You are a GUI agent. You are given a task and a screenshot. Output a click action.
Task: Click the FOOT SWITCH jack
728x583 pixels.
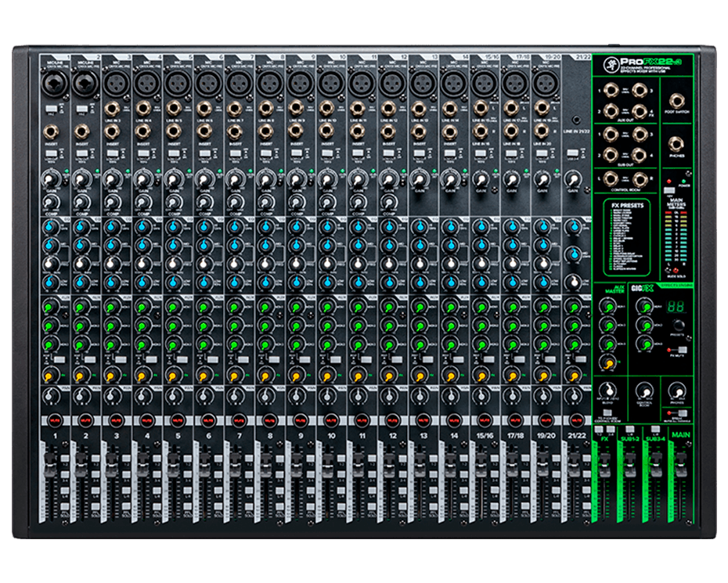(677, 100)
